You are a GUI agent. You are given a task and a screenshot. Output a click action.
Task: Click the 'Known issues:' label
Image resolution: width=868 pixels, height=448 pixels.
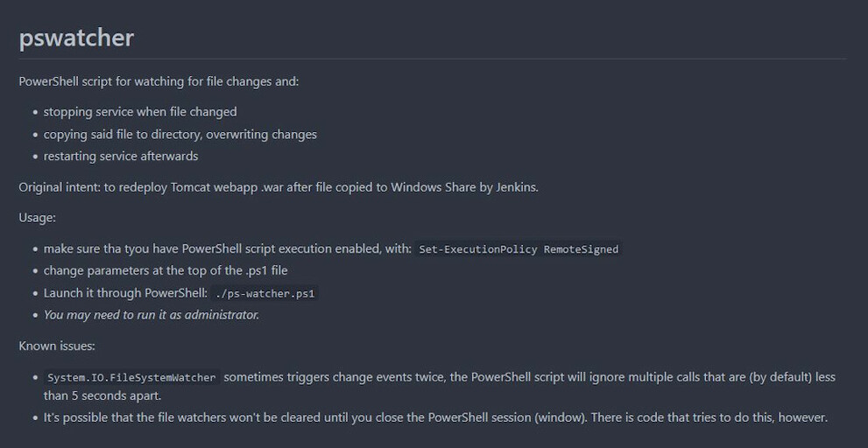click(x=57, y=346)
